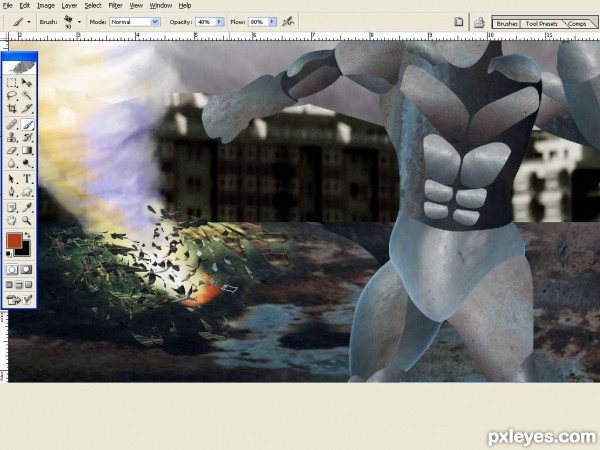Open the Window menu
The width and height of the screenshot is (600, 450).
(x=161, y=5)
